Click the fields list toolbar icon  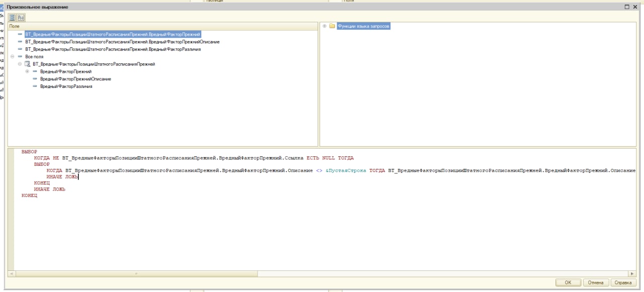[x=12, y=17]
